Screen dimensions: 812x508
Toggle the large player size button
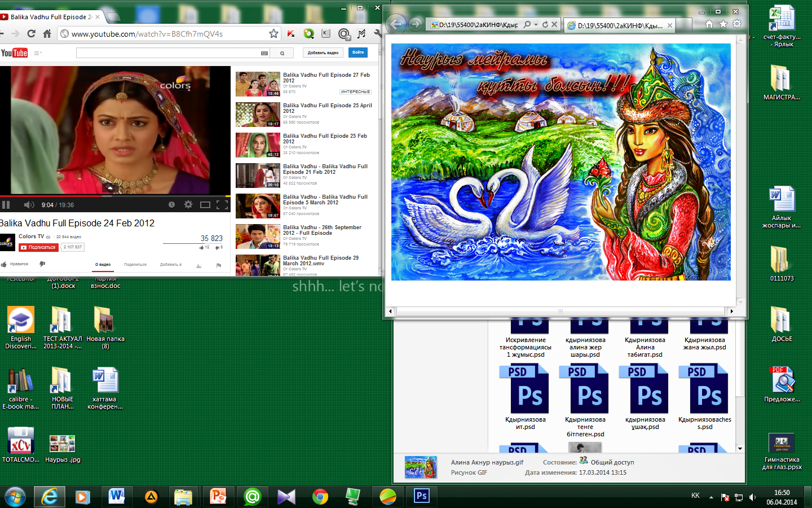click(205, 205)
